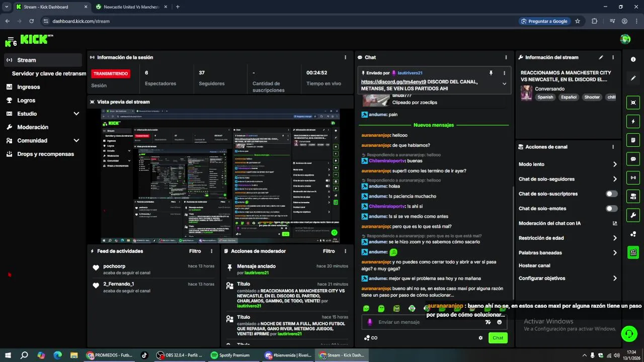Open the user avatar at top right
The width and height of the screenshot is (644, 362).
click(625, 39)
